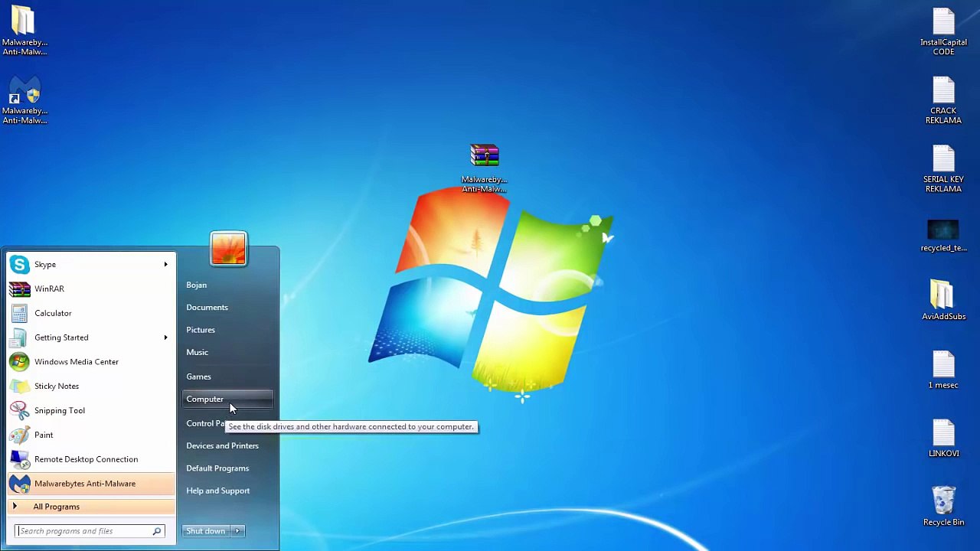This screenshot has height=551, width=980.
Task: Select the 1 mesec file
Action: 943,370
